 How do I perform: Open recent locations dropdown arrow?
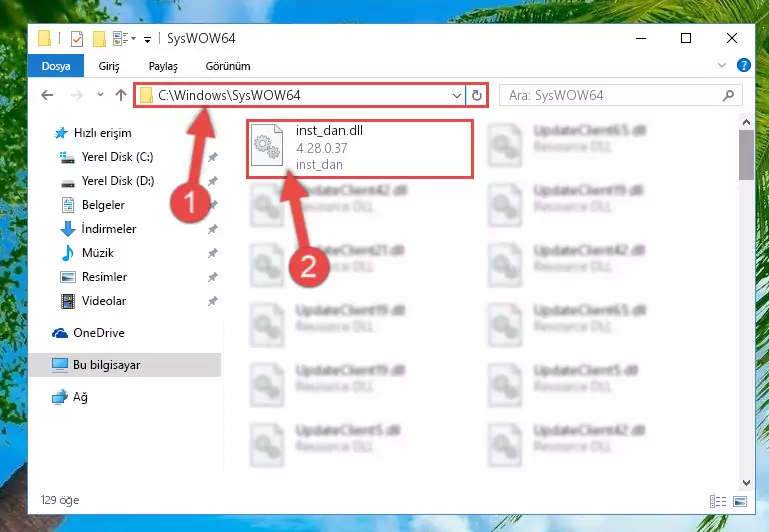tap(100, 95)
